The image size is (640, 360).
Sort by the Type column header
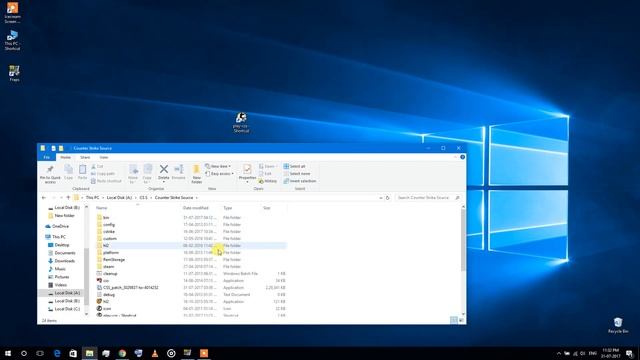point(227,208)
